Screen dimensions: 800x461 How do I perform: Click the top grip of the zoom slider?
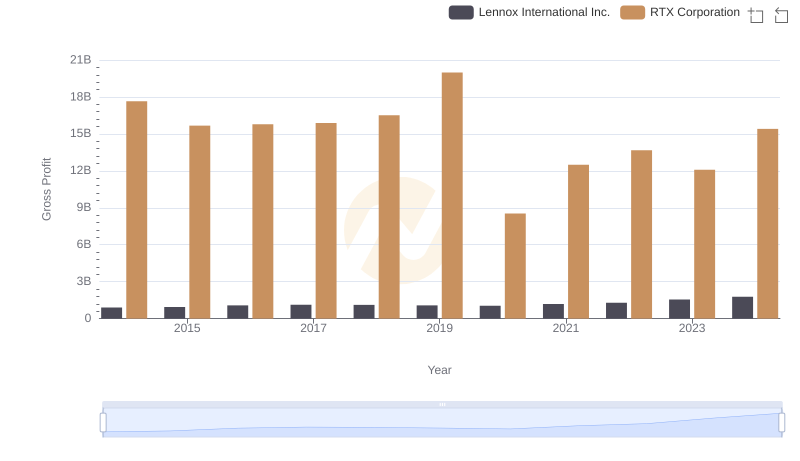click(442, 404)
